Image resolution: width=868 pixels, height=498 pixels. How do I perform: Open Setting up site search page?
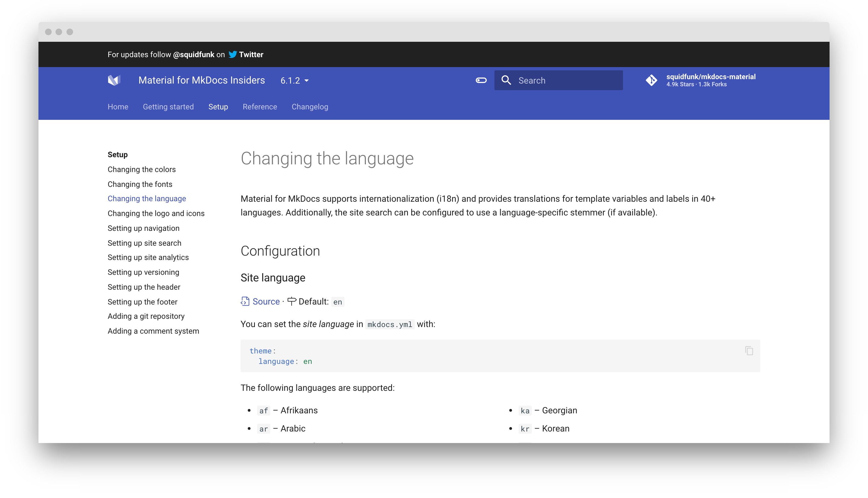tap(144, 243)
